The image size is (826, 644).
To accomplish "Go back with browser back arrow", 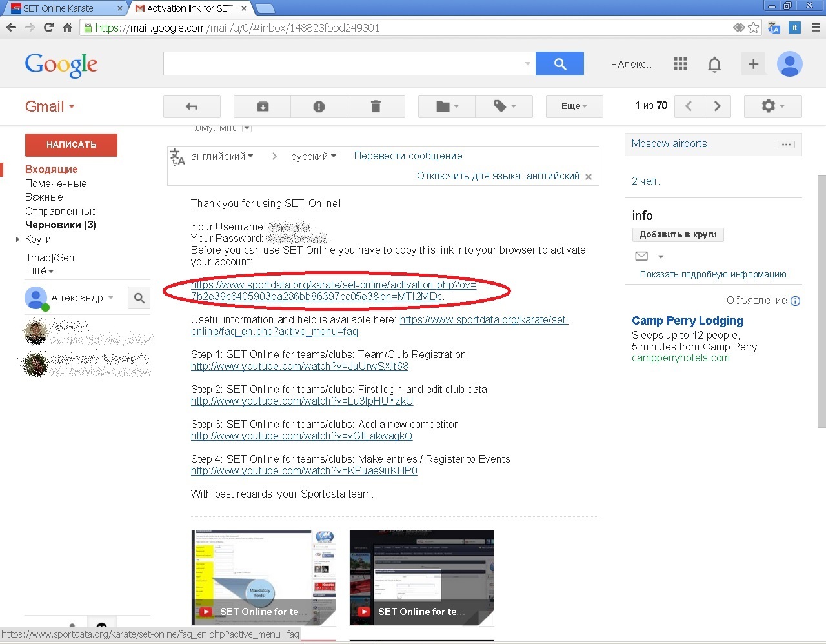I will coord(11,28).
